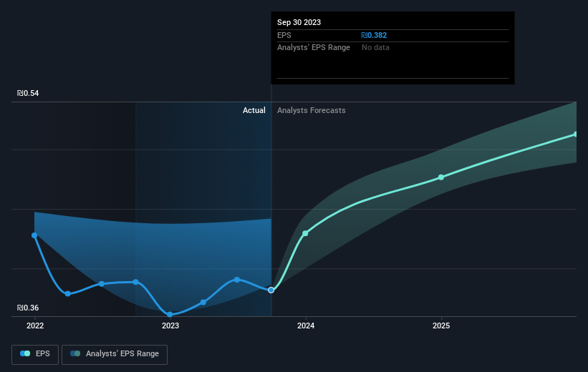Click the '₪0.54' y-axis label
The height and width of the screenshot is (372, 588).
pos(28,93)
